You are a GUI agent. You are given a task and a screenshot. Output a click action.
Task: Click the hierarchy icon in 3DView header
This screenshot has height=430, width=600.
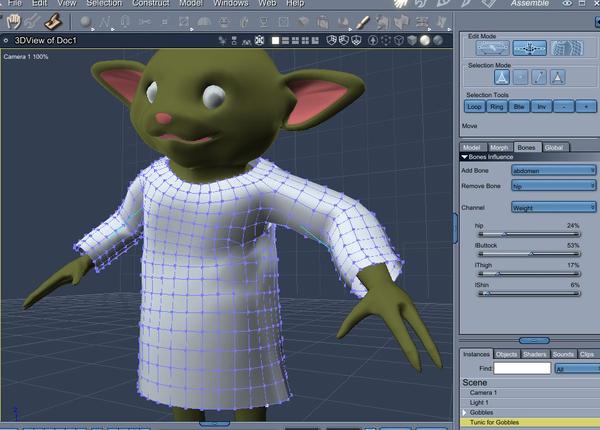tap(234, 41)
